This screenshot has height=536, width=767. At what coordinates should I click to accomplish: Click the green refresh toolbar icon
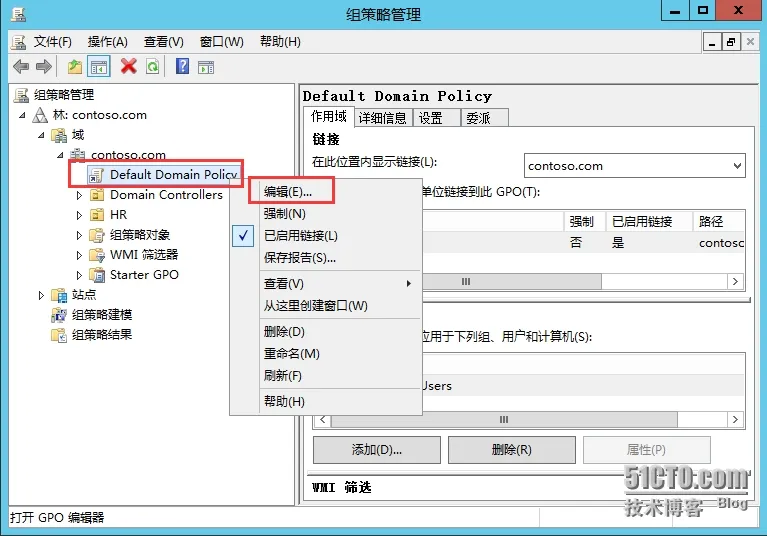(153, 67)
